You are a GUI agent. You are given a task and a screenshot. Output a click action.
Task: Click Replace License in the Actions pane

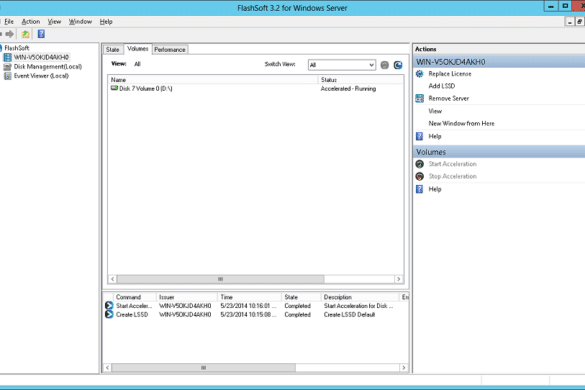pos(450,74)
